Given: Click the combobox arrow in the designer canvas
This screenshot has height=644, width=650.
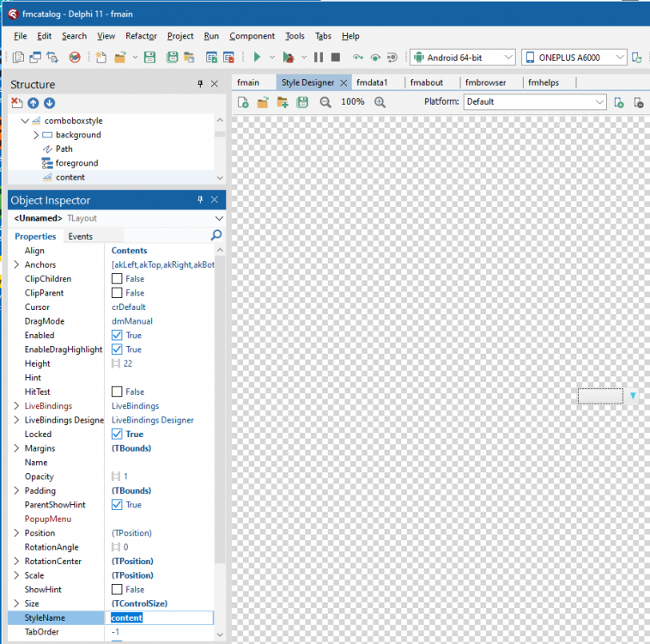Looking at the screenshot, I should 633,396.
